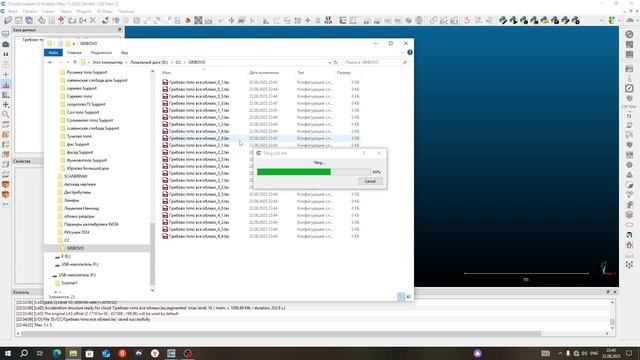Image resolution: width=640 pixels, height=360 pixels.
Task: Open CloudCompare Файл menu
Action: coord(13,11)
